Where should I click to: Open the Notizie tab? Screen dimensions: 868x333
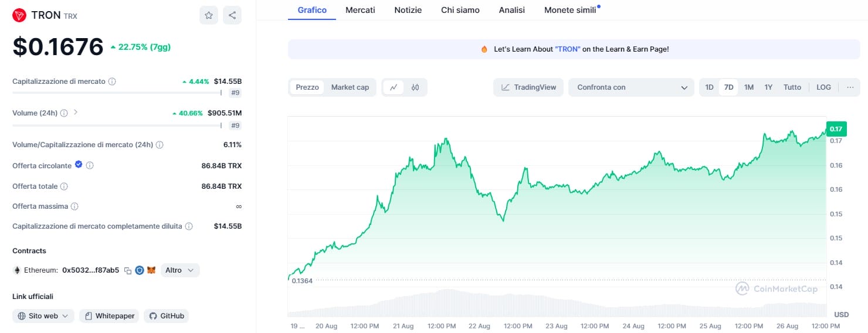(408, 10)
